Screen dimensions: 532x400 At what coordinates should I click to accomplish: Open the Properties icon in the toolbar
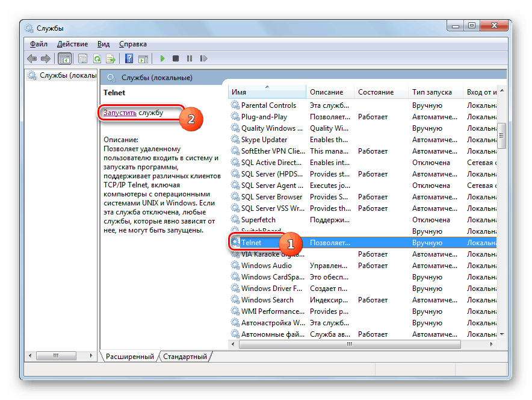pos(82,58)
